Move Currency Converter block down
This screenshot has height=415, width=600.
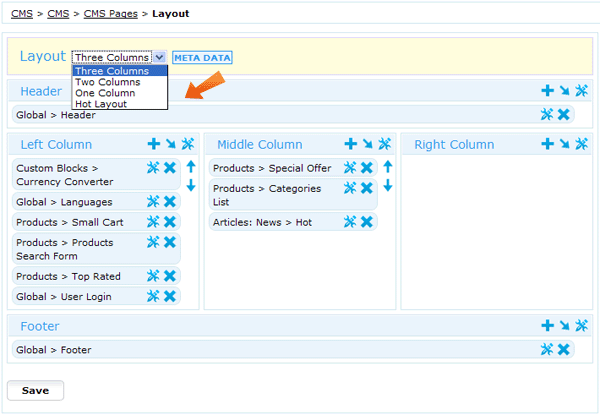191,186
